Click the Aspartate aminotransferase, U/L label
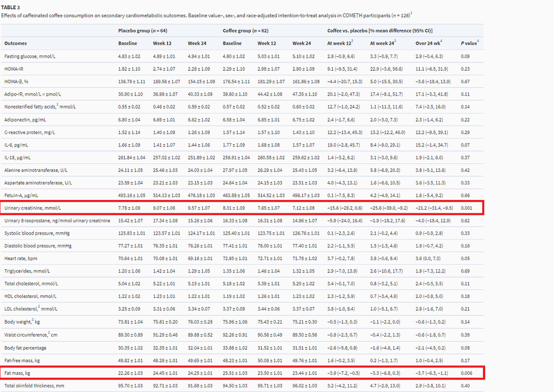The height and width of the screenshot is (392, 554). click(38, 183)
